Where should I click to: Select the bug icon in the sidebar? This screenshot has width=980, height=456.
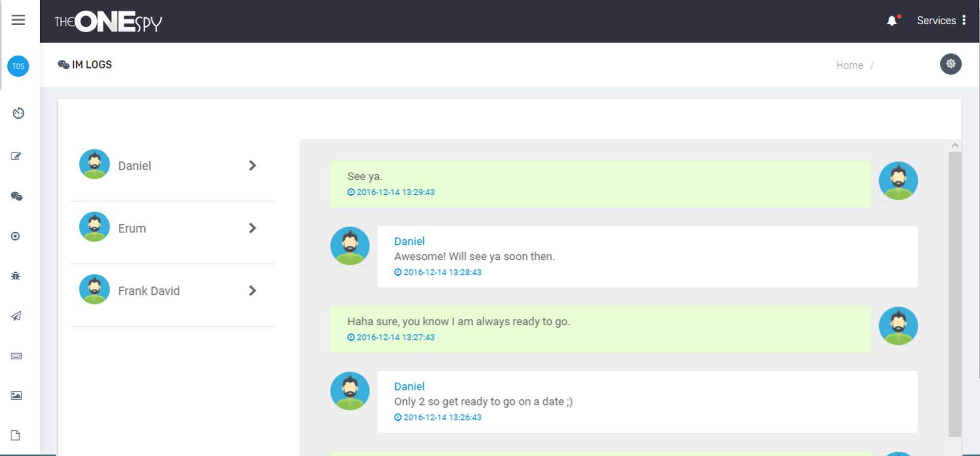pos(15,276)
